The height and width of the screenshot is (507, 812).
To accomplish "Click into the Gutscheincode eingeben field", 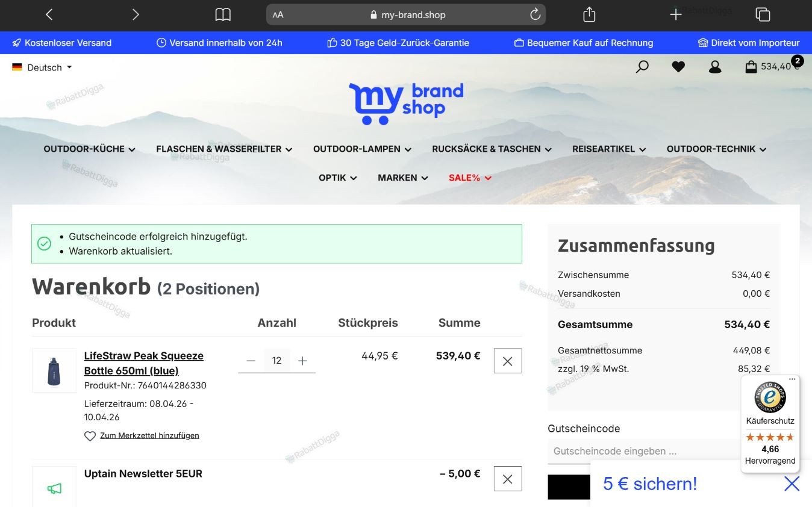I will tap(644, 451).
